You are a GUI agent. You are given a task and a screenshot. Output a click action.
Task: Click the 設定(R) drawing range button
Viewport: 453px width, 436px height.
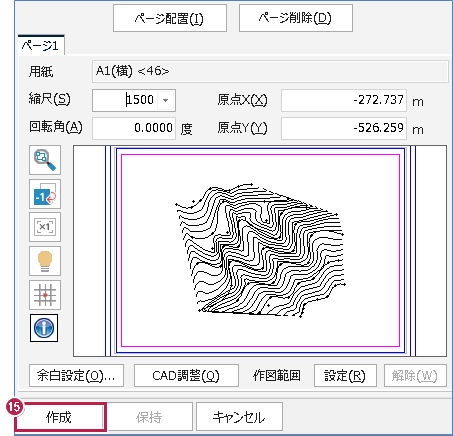coord(345,376)
